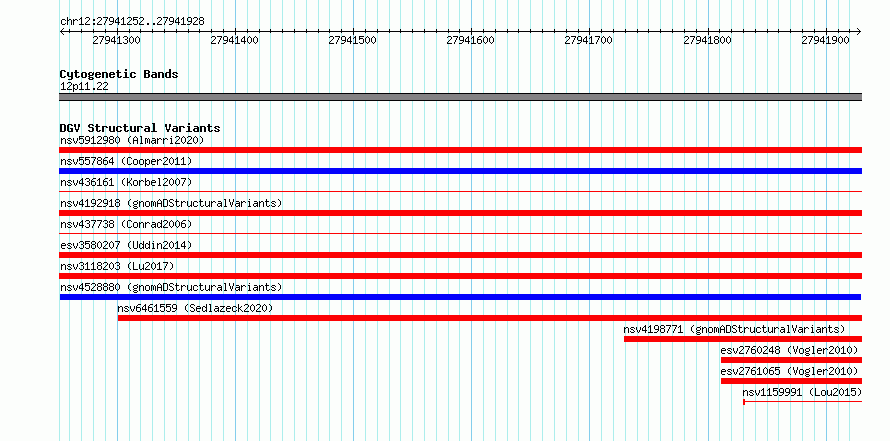Click the ruler's left arrow end
Screen dimensions: 890x441
[x=61, y=31]
